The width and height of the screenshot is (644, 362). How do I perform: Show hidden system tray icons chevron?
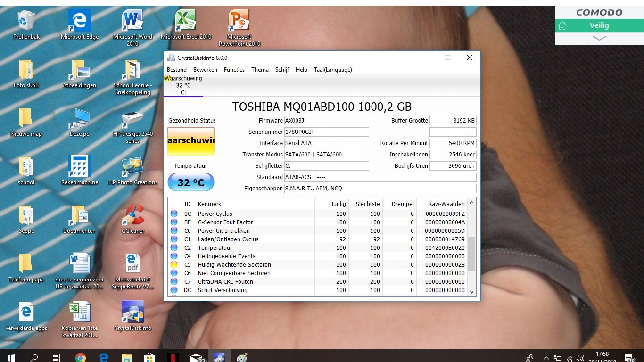[546, 358]
